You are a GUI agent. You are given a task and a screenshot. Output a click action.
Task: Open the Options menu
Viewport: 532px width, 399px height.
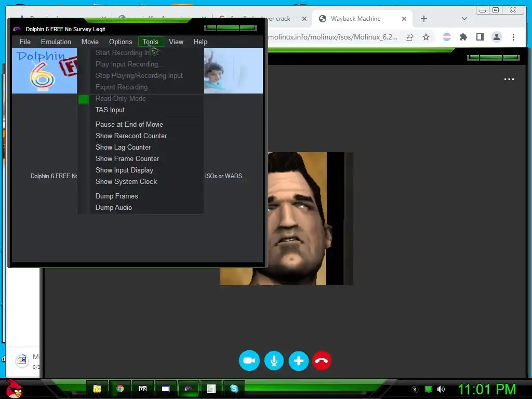[x=121, y=42]
